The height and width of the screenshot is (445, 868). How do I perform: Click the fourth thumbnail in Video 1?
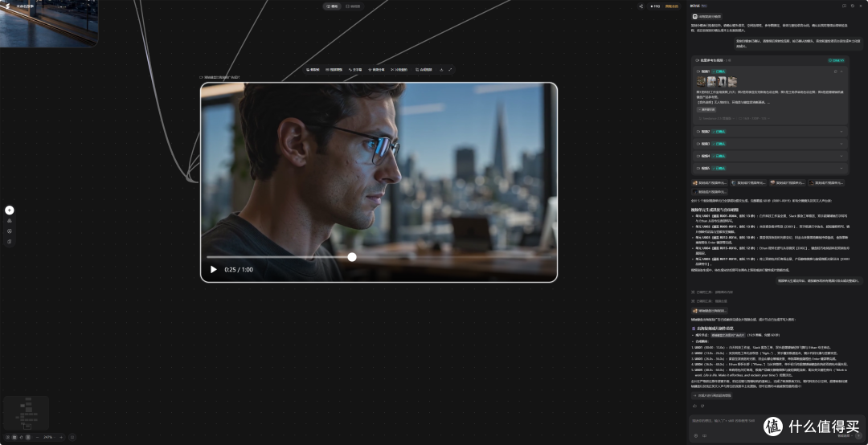tap(732, 81)
